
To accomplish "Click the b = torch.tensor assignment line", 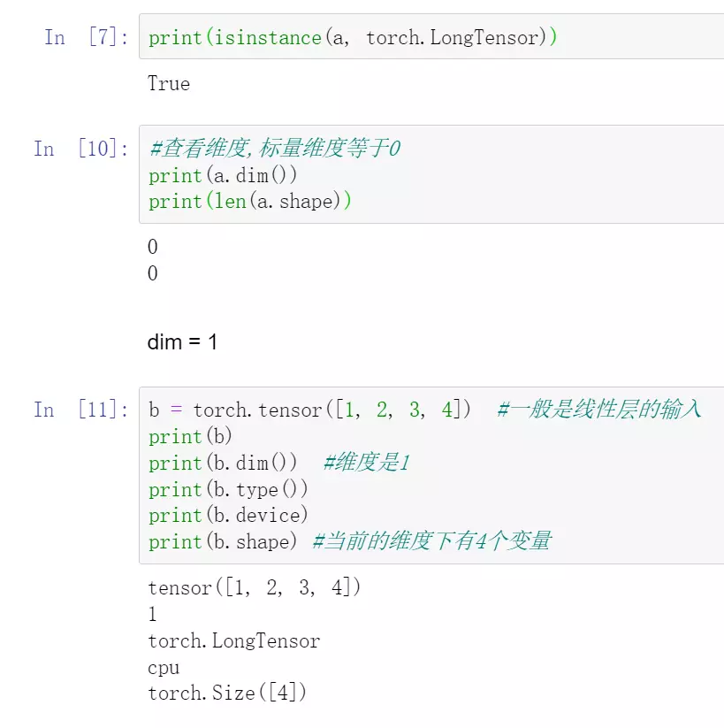I will 309,410.
